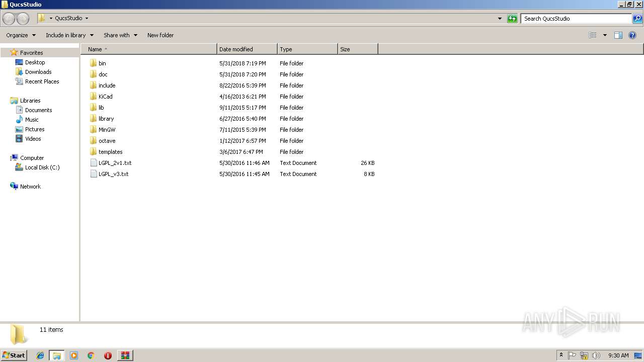This screenshot has width=644, height=362.
Task: Open address bar history dropdown arrow
Action: [500, 19]
